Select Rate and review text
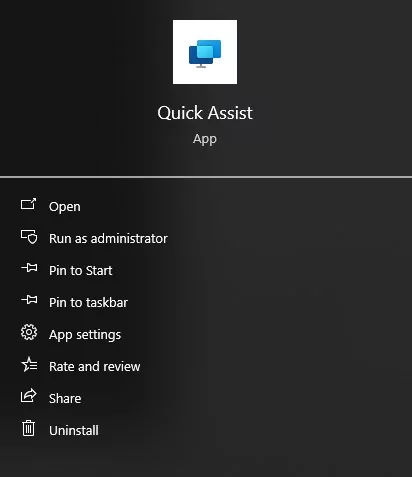412x477 pixels. tap(95, 367)
